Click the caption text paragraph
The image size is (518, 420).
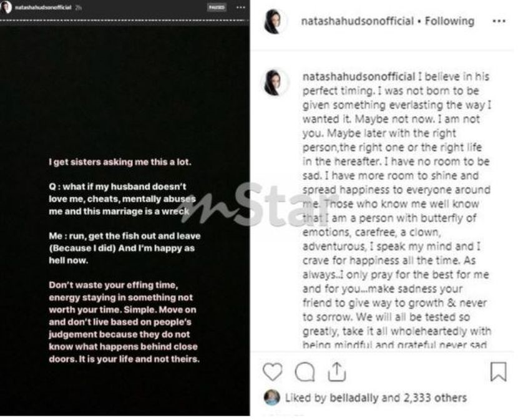[x=397, y=210]
